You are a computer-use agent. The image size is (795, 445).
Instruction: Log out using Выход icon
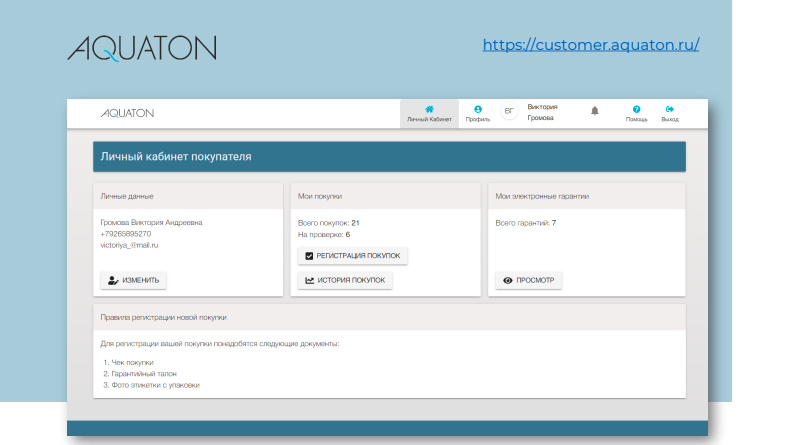tap(670, 114)
